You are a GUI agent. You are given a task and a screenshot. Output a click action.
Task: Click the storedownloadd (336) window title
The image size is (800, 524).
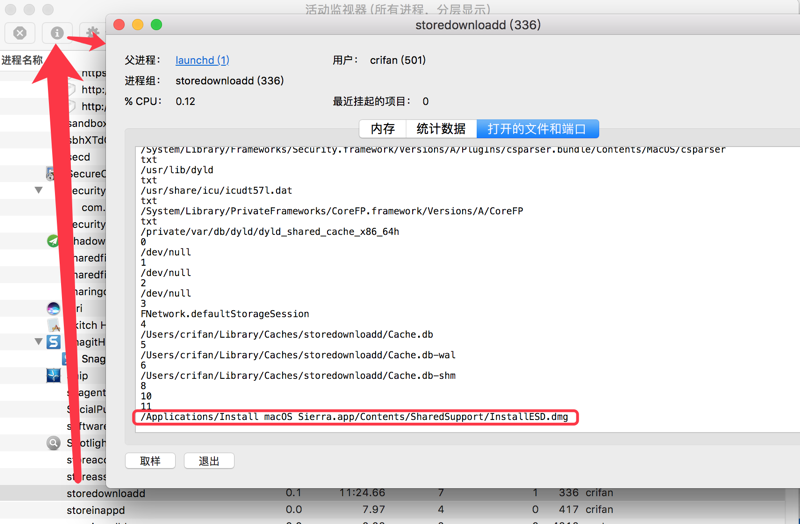pos(478,24)
